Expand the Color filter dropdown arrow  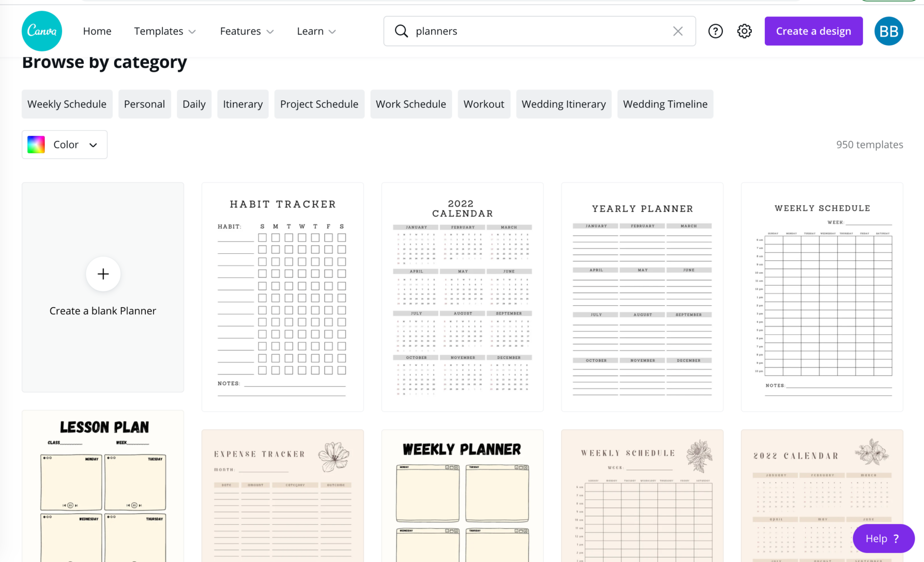(x=93, y=145)
